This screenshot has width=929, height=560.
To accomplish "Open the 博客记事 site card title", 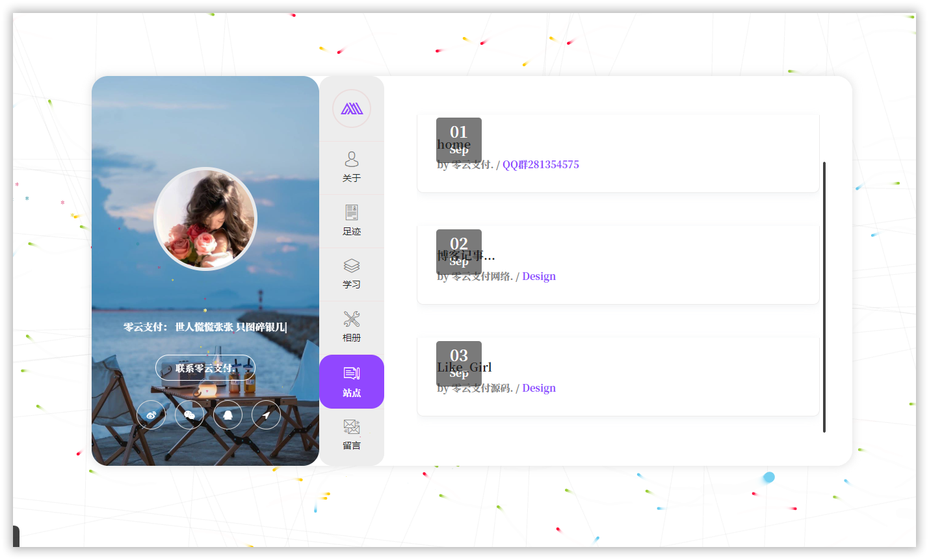I will point(466,256).
